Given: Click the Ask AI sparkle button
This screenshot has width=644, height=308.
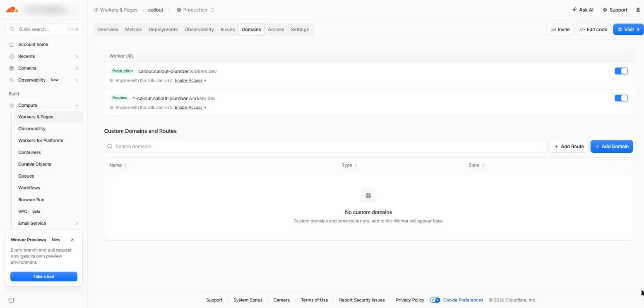Looking at the screenshot, I should [582, 10].
